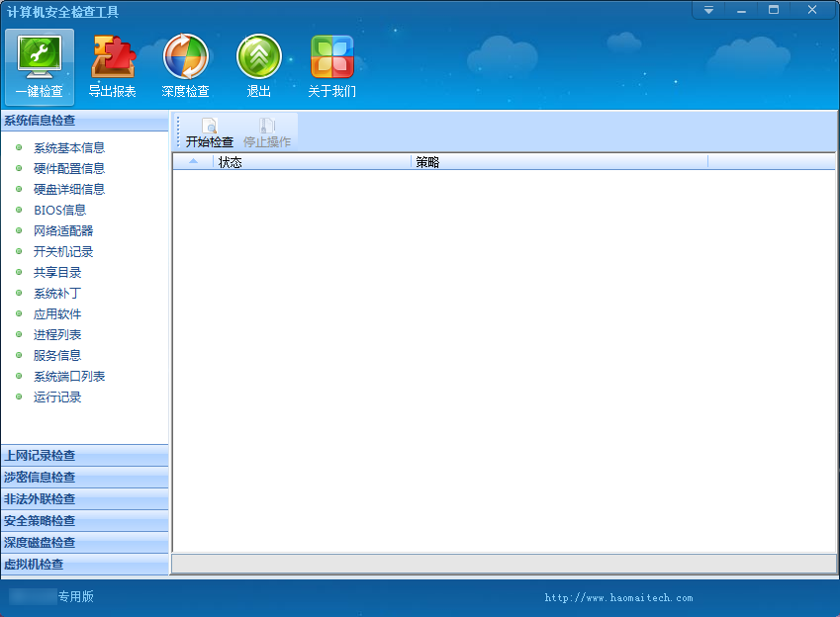Click the 导出报表 export report icon
Image resolution: width=840 pixels, height=617 pixels.
tap(113, 66)
